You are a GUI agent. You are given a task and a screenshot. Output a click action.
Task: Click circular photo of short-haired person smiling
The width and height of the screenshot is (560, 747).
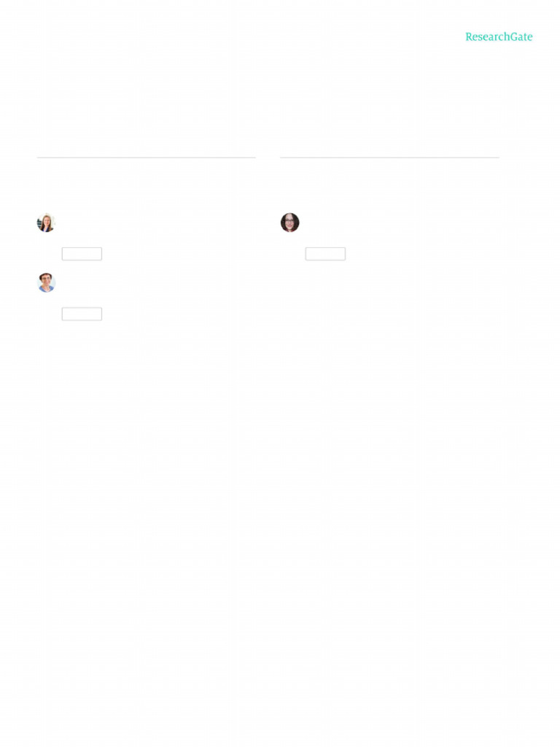click(46, 282)
